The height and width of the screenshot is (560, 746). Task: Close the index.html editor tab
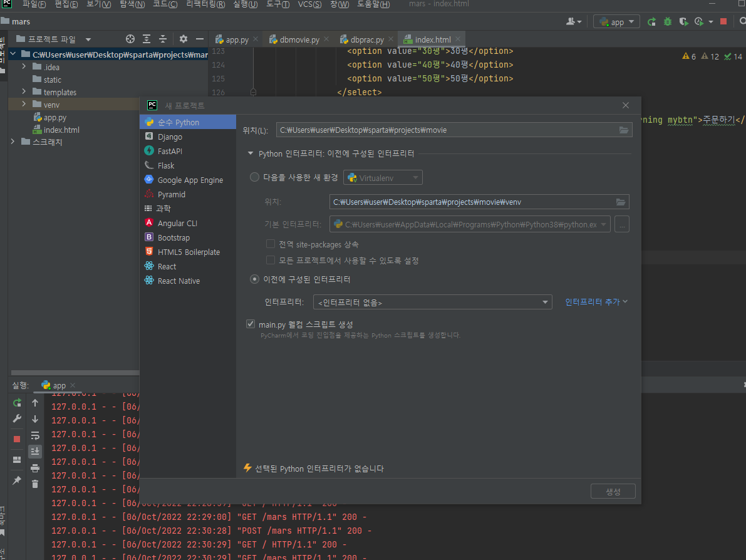point(458,39)
